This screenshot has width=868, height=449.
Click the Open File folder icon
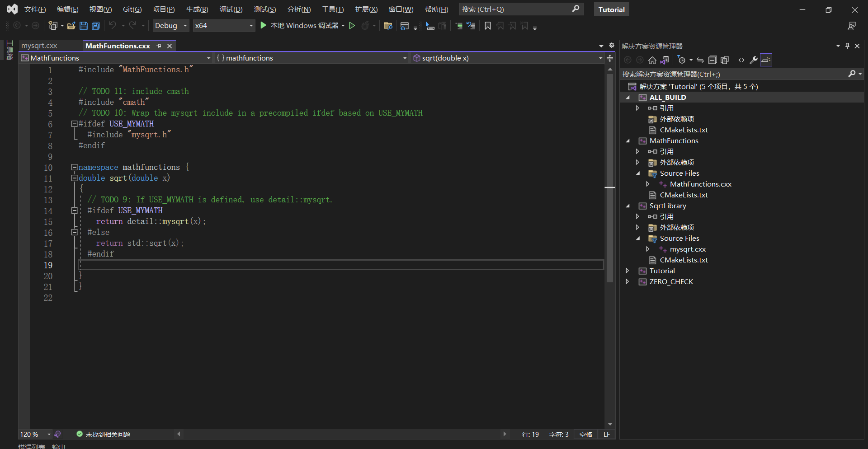click(71, 26)
